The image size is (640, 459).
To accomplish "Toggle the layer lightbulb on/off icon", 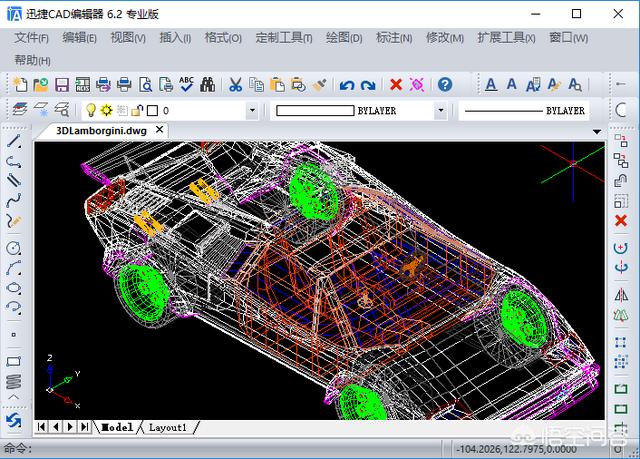I will point(90,111).
